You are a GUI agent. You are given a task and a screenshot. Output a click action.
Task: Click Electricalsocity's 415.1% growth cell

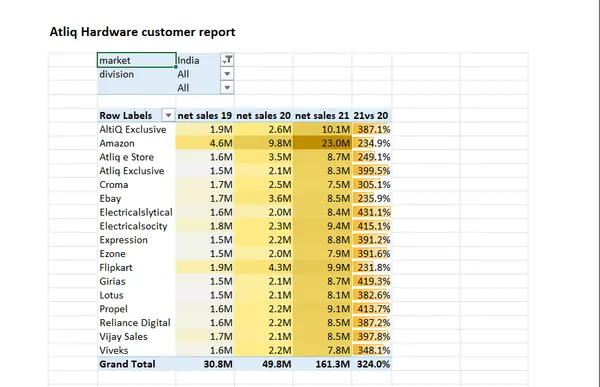coord(372,226)
